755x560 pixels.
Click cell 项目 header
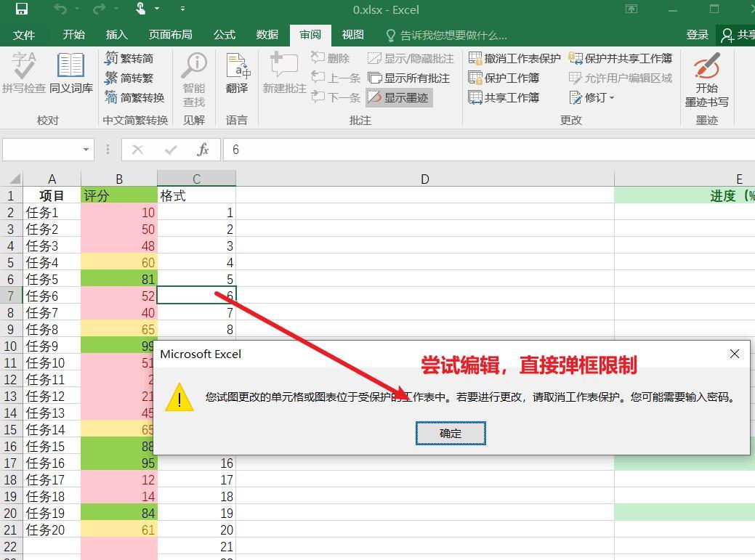pos(52,195)
